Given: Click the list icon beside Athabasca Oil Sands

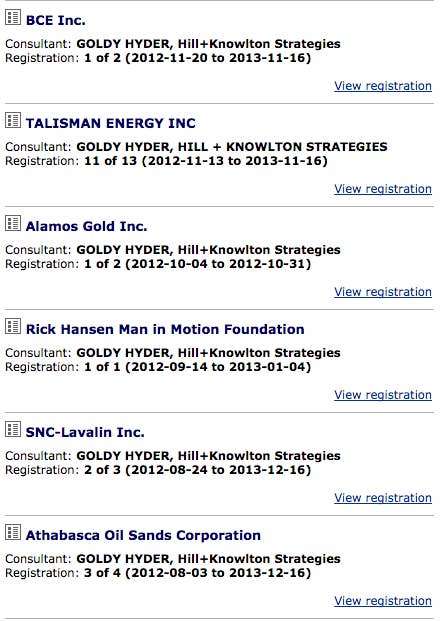Looking at the screenshot, I should 13,532.
